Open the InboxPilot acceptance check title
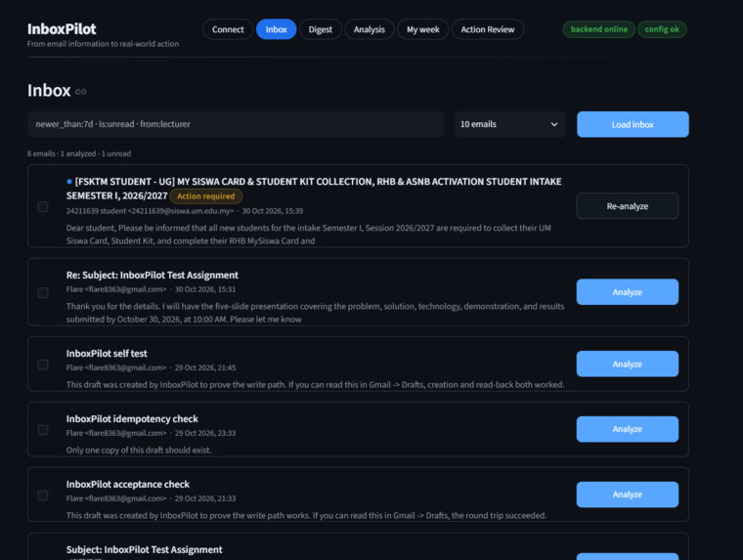The width and height of the screenshot is (743, 560). point(128,484)
